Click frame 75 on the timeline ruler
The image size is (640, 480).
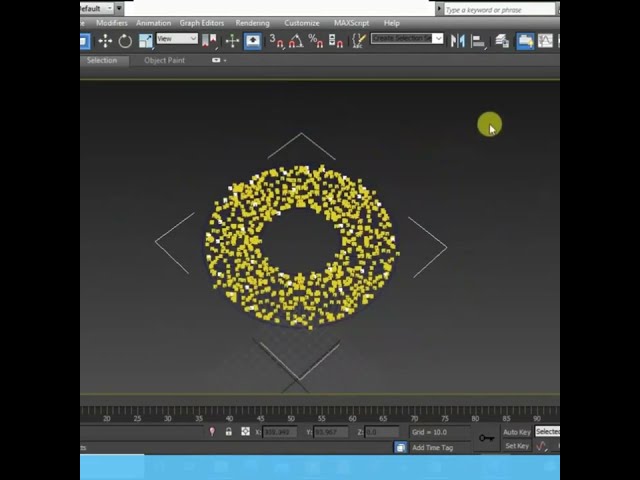point(445,418)
